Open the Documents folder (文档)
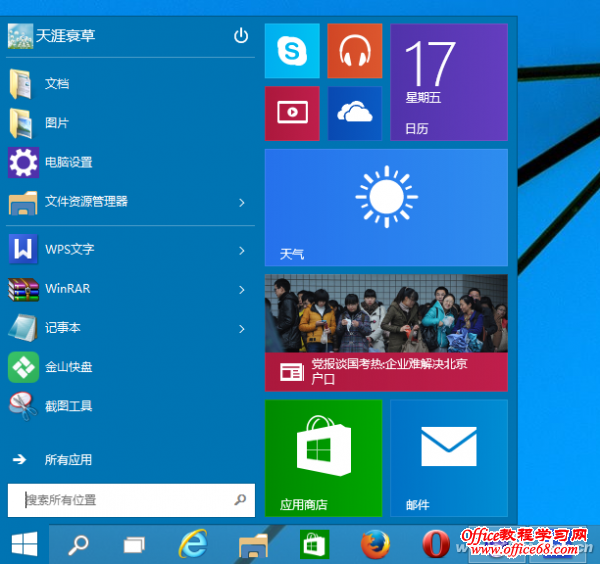Screen dimensions: 600x564 130,84
